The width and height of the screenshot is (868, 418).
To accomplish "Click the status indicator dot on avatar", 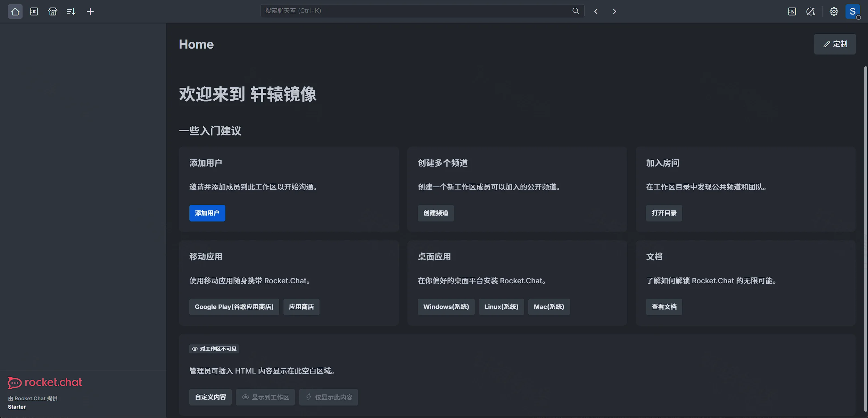I will 858,17.
